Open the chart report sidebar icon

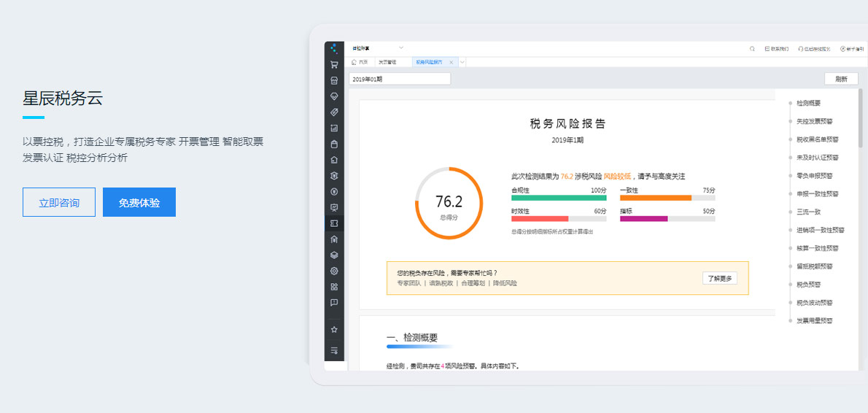point(334,128)
